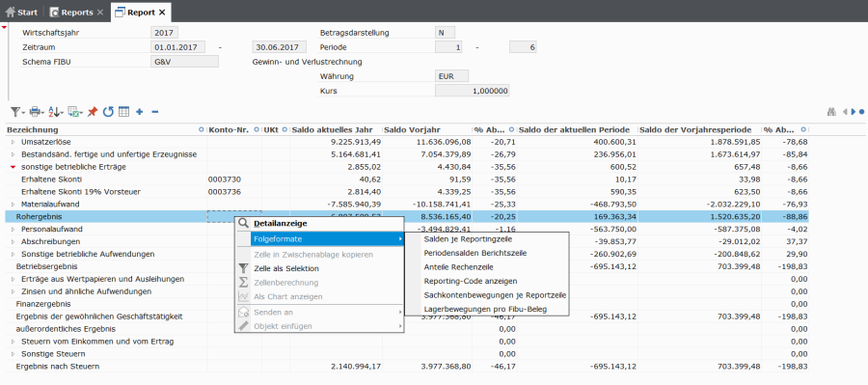The width and height of the screenshot is (868, 385).
Task: Open the A-Z sort toolbar icon
Action: [56, 112]
